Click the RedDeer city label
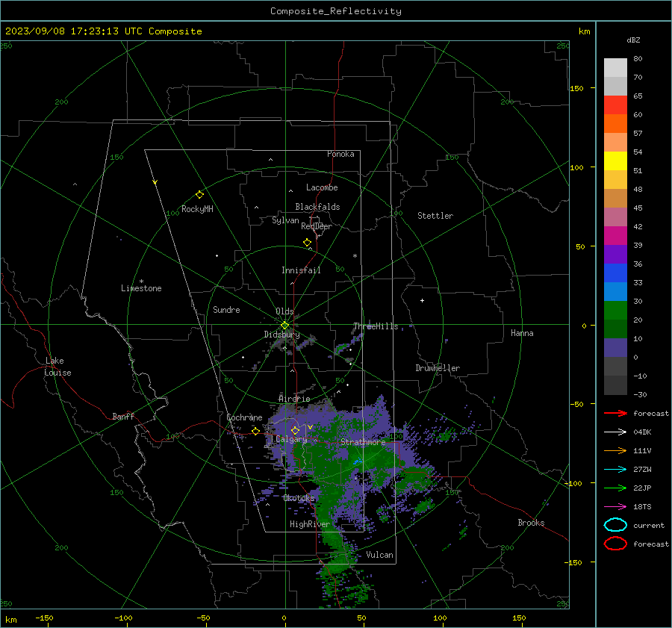The height and width of the screenshot is (628, 672). [x=317, y=226]
